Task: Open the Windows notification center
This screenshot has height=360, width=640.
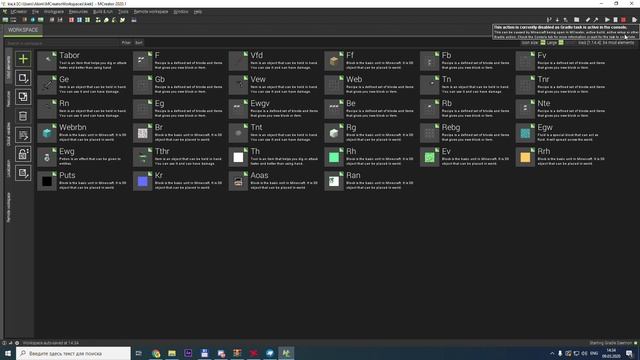Action: tap(629, 353)
